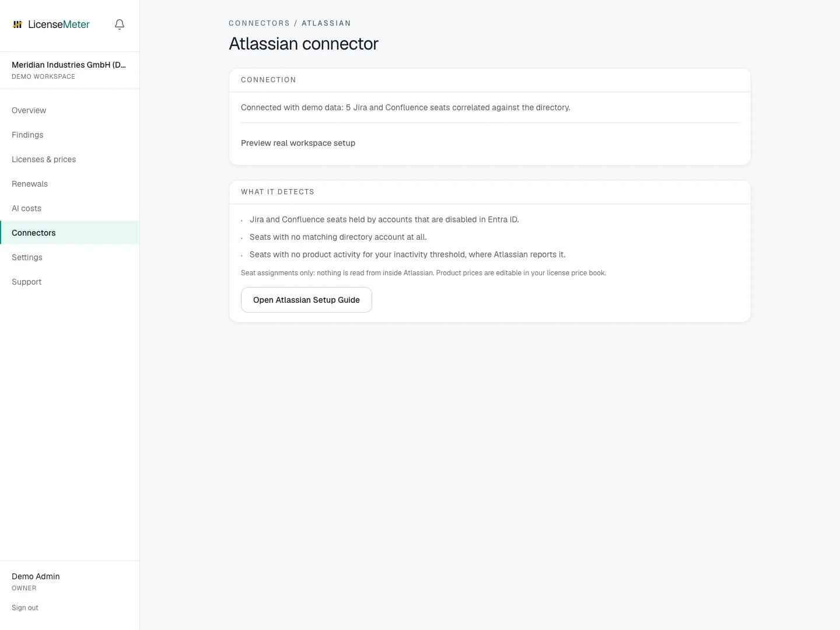Screen dimensions: 840x630
Task: Expand Preview real workspace setup
Action: 298,143
